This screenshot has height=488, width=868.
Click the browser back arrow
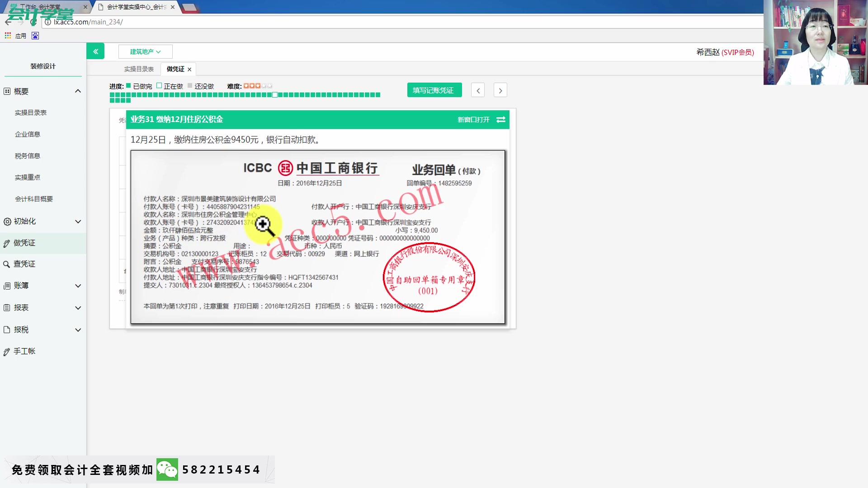[8, 22]
